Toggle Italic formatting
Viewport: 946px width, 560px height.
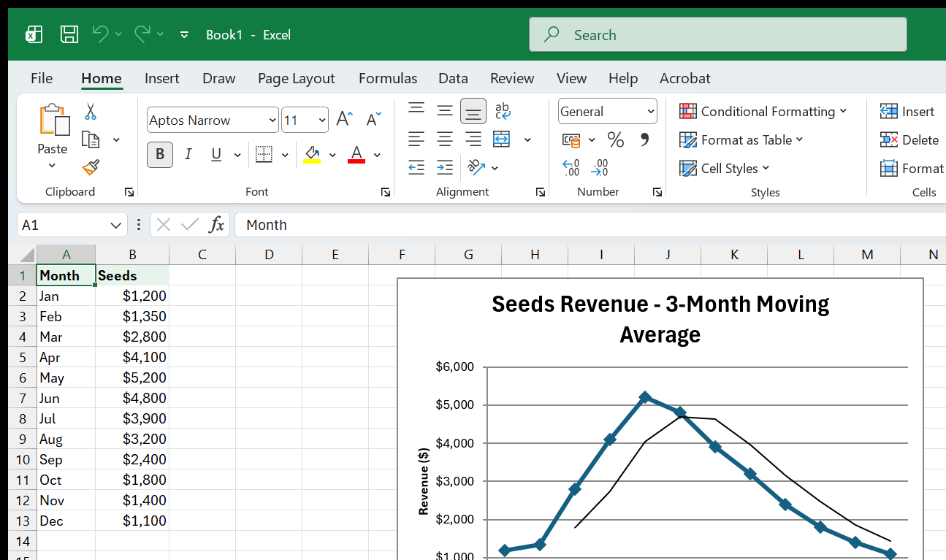pos(188,154)
